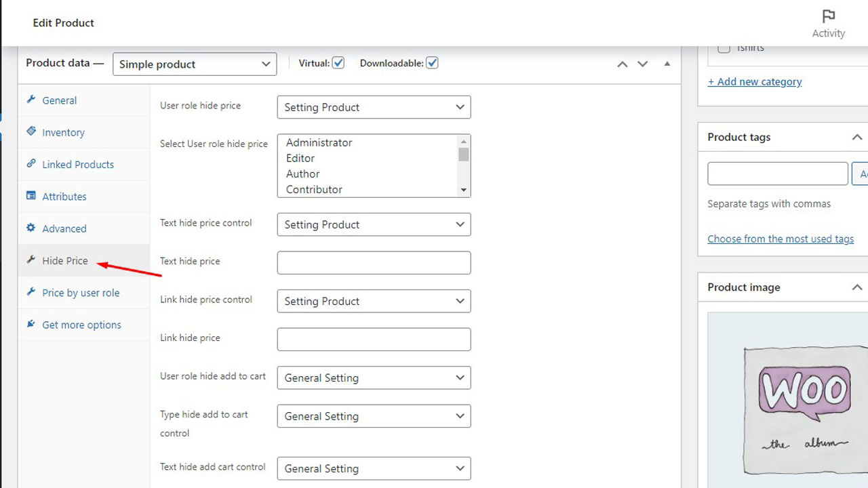The image size is (868, 488).
Task: Switch to the Hide Price tab
Action: [x=65, y=260]
